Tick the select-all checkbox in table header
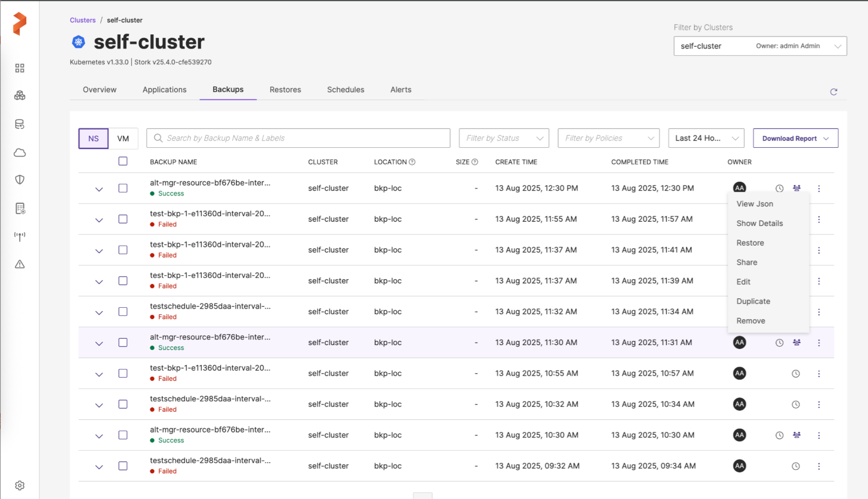The width and height of the screenshot is (868, 499). (123, 162)
